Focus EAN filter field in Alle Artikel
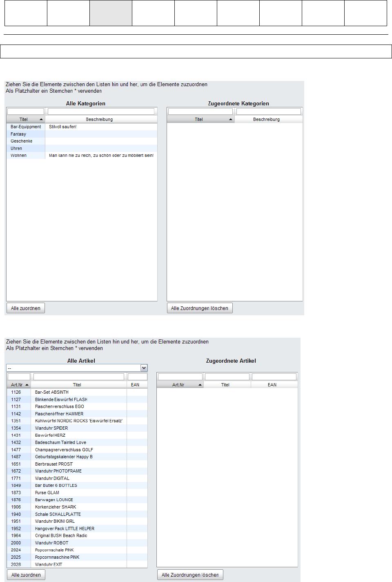Screen dimensions: 392x582 pyautogui.click(x=138, y=377)
